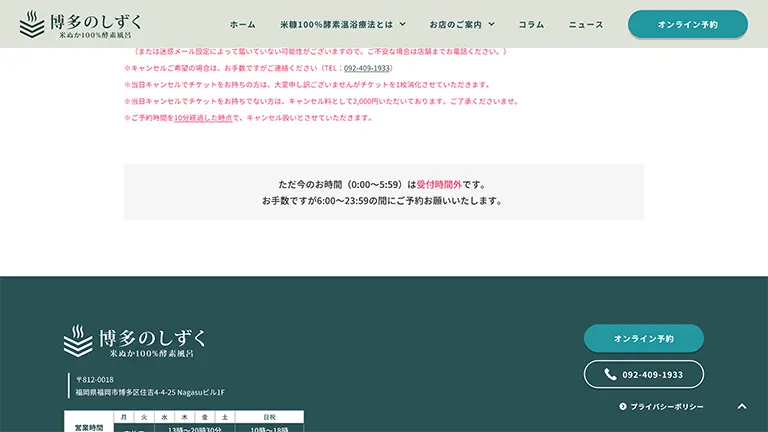Click header オンライン予約 button
Screen dimensions: 768x432
(x=688, y=24)
